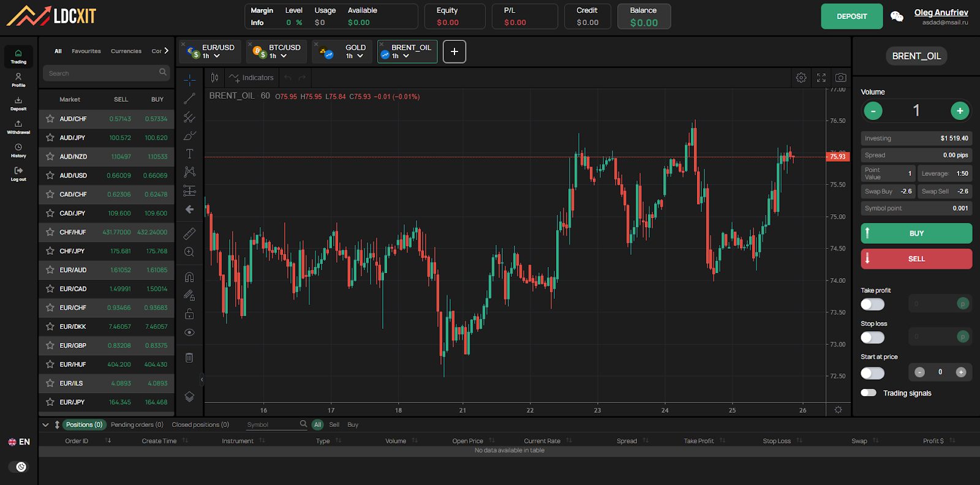Expand market categories with right chevron
This screenshot has height=485, width=980.
tap(166, 51)
